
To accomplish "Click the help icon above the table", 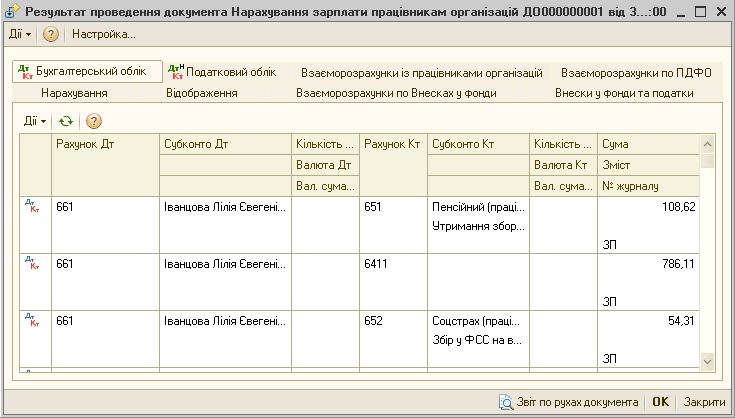I will click(94, 121).
